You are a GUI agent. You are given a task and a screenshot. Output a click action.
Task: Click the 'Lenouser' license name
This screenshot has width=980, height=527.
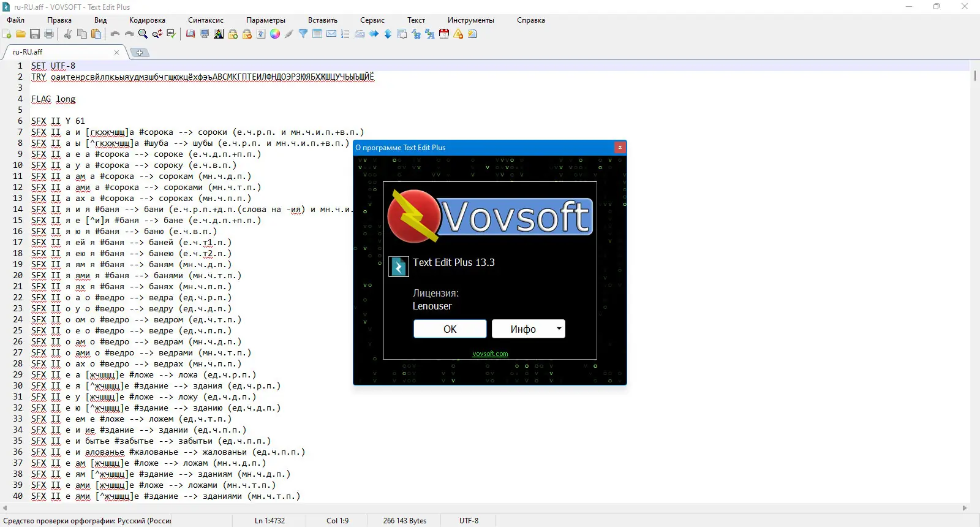pos(432,306)
